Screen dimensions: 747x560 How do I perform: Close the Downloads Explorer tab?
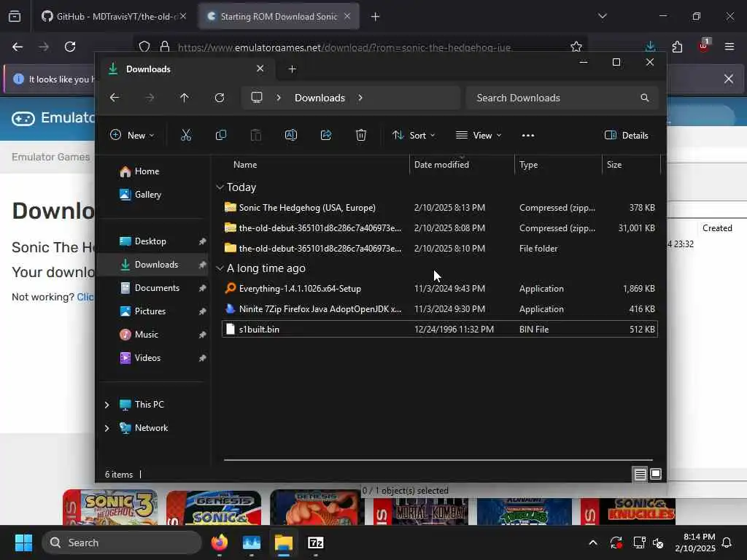point(260,69)
